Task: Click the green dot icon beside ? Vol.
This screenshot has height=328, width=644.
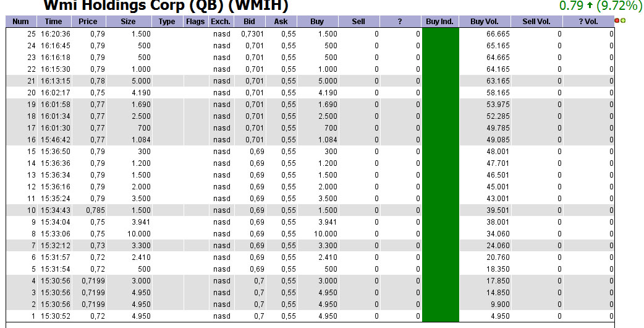Action: point(623,20)
